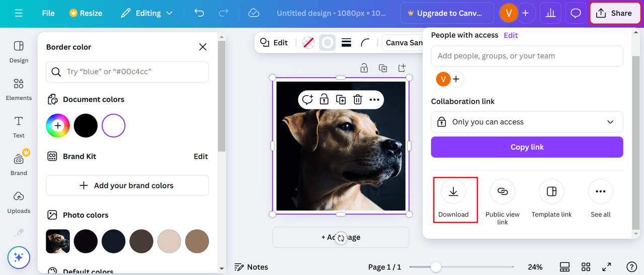Open the Text sidebar tab

point(19,127)
